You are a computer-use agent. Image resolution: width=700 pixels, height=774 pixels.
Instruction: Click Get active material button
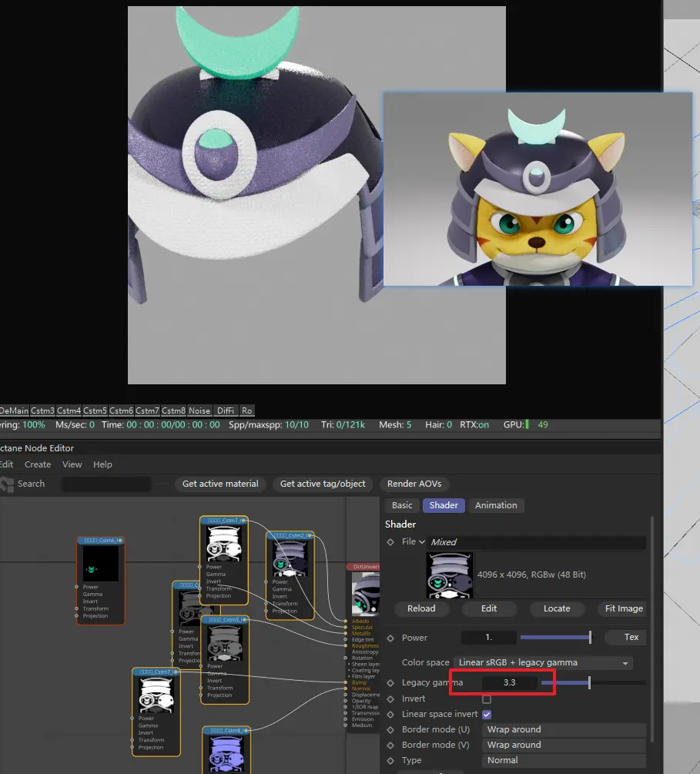point(220,484)
